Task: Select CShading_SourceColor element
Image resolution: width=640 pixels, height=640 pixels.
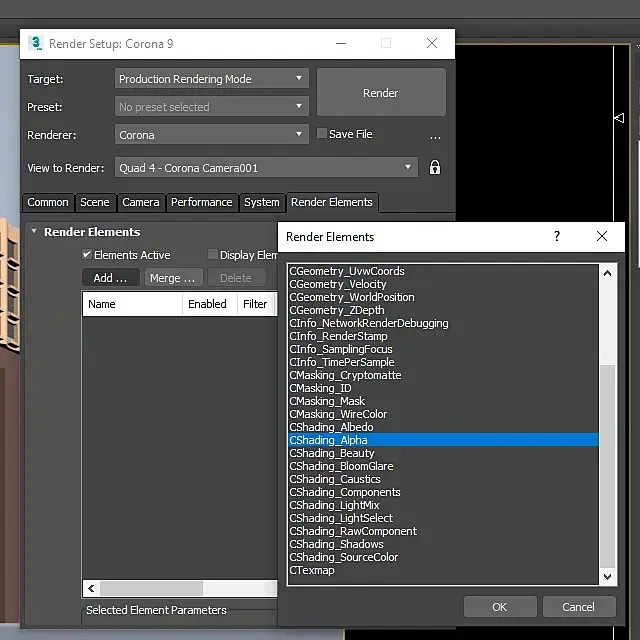Action: [443, 557]
